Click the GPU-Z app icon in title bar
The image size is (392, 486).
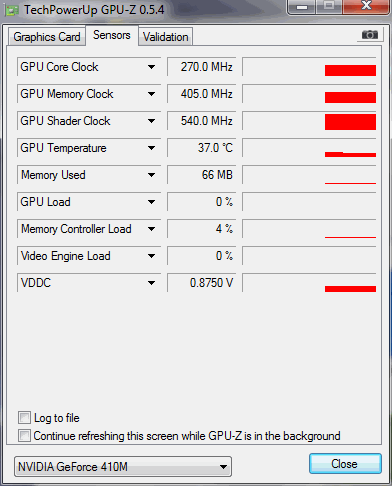(12, 11)
